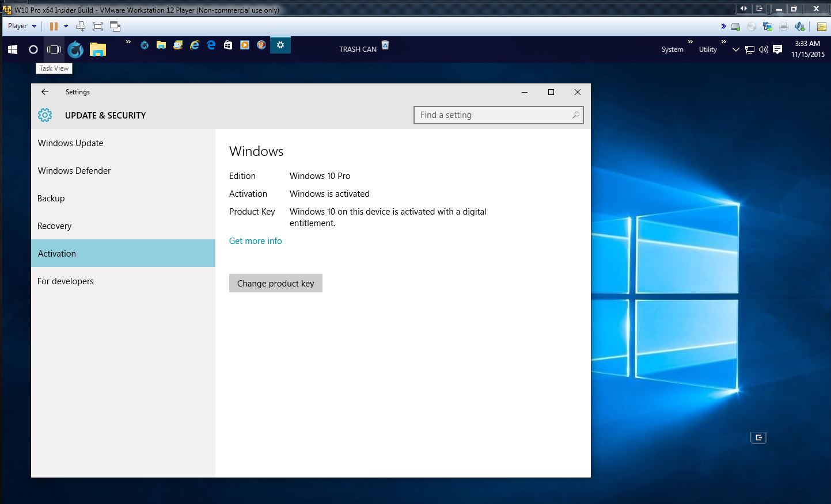Maximize the Settings window

point(551,92)
